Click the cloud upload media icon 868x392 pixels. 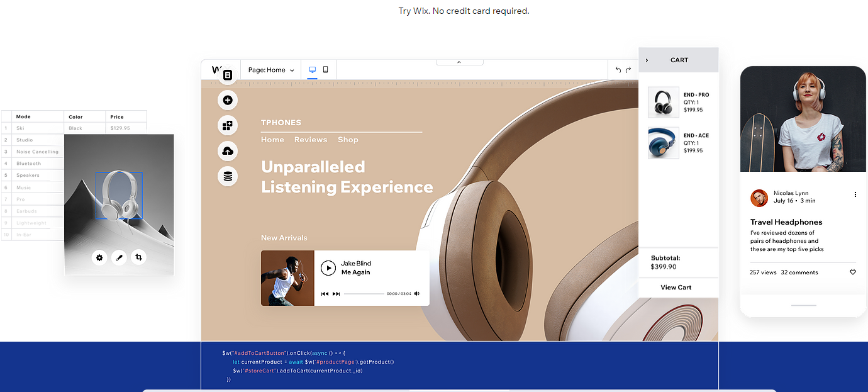[x=228, y=151]
